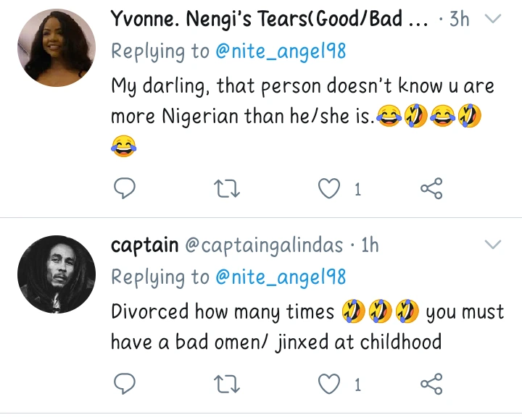Expand options chevron on captain's tweet
The width and height of the screenshot is (522, 420).
click(492, 245)
